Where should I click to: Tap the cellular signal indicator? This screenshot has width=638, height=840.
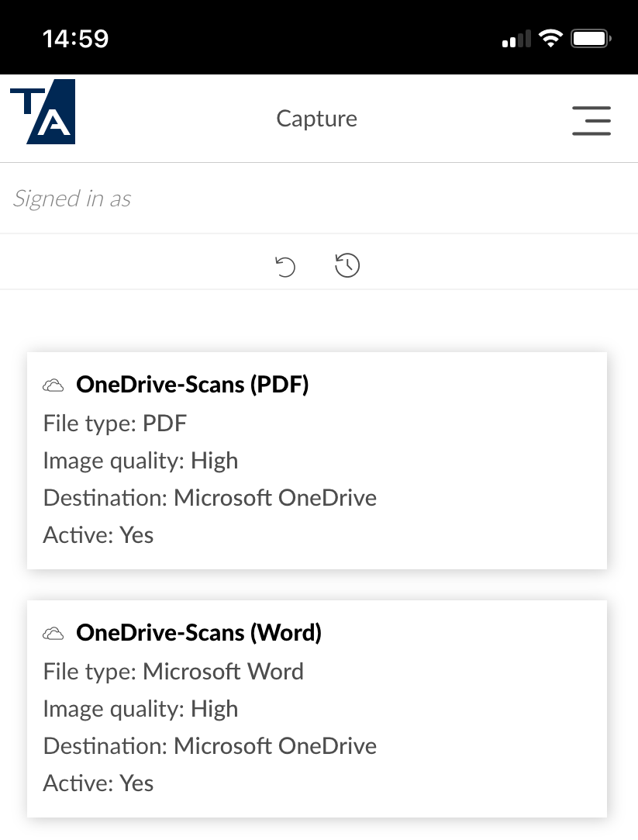[515, 38]
